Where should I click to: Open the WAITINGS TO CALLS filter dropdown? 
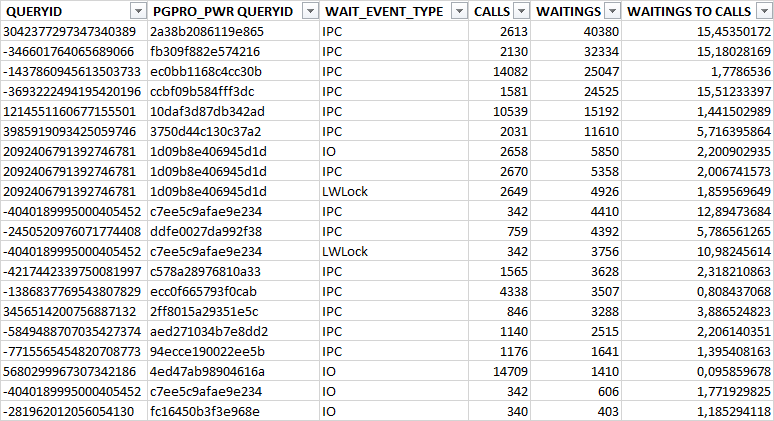click(x=762, y=11)
